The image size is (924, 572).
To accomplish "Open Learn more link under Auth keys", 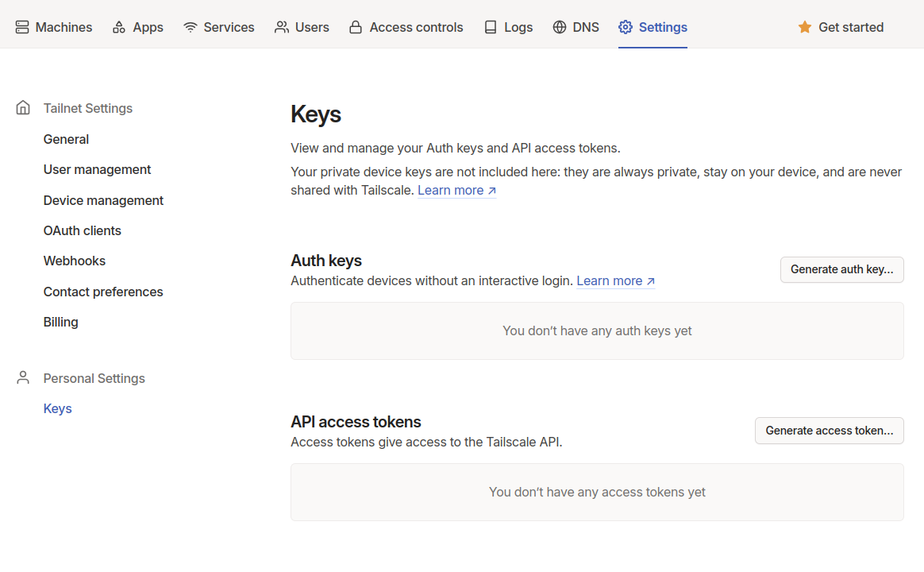I will point(615,280).
